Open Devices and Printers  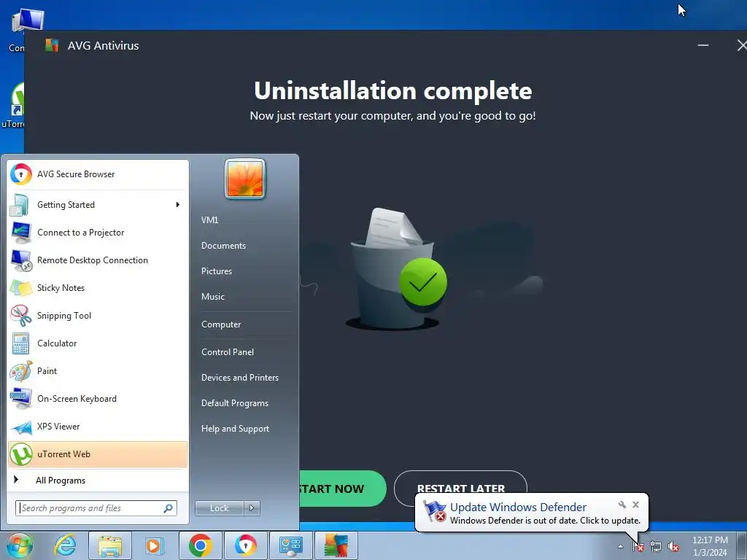click(239, 378)
